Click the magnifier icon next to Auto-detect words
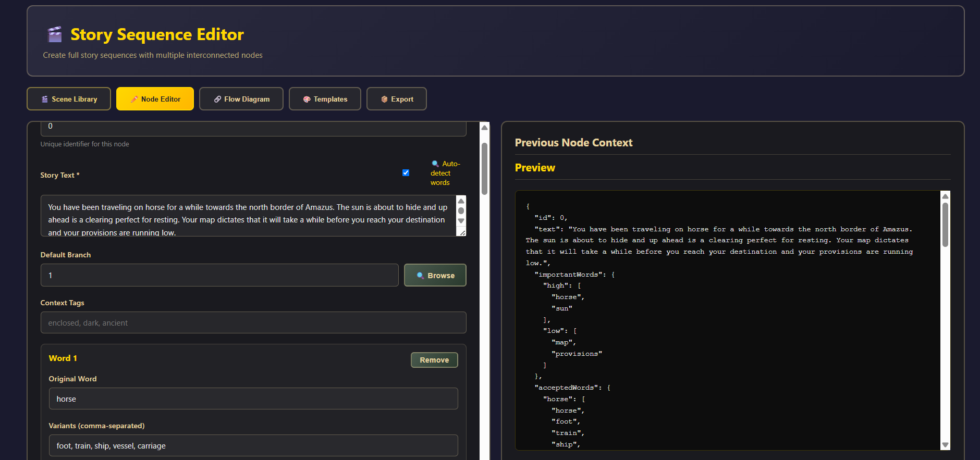Screen dimensions: 980x460 (435, 164)
